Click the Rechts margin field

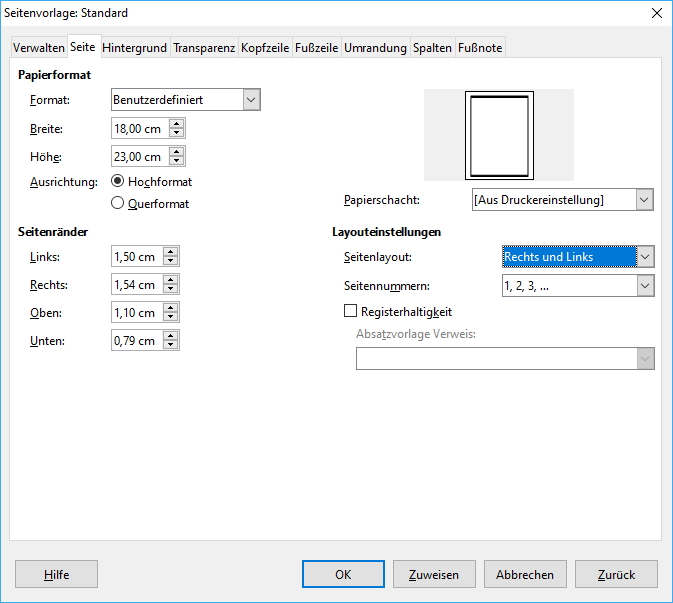coord(137,284)
